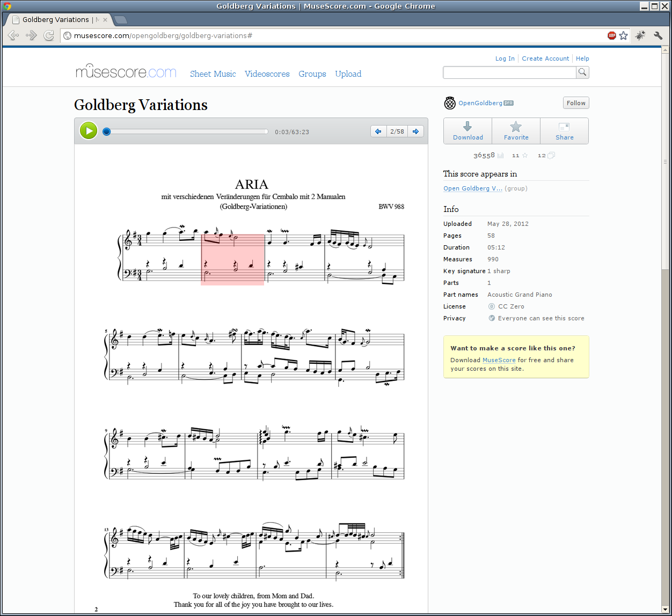The width and height of the screenshot is (672, 616).
Task: Click the ARIA score title
Action: coord(252,185)
